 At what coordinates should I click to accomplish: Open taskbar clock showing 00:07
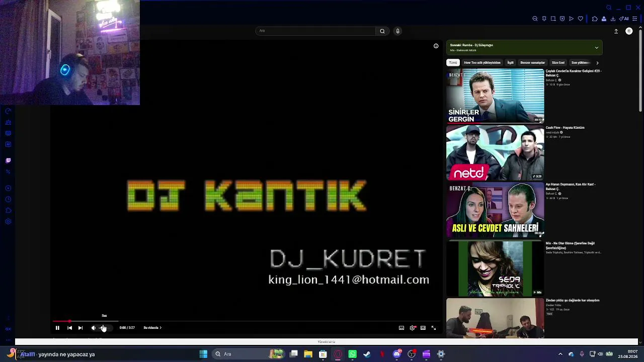627,354
